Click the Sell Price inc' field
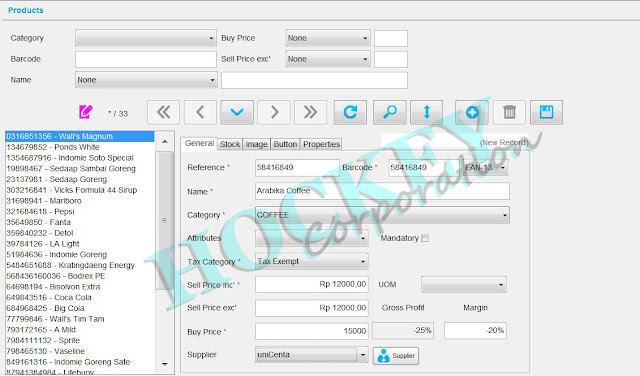This screenshot has width=640, height=376. (x=311, y=285)
